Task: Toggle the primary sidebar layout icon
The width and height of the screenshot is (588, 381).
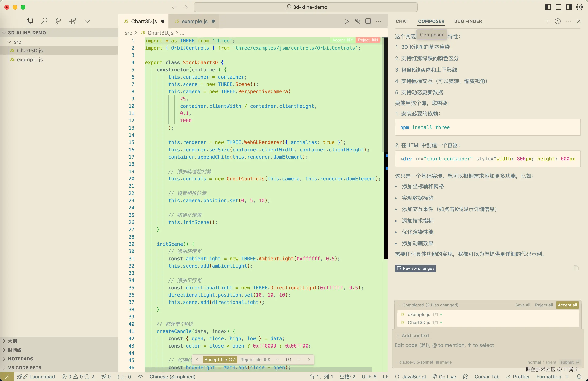Action: coord(548,7)
